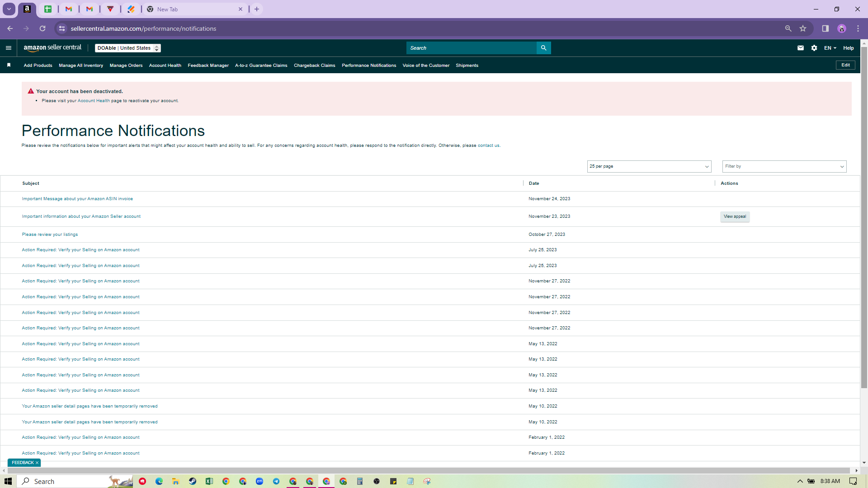Open Manage All Inventory menu item
The image size is (868, 488).
81,66
